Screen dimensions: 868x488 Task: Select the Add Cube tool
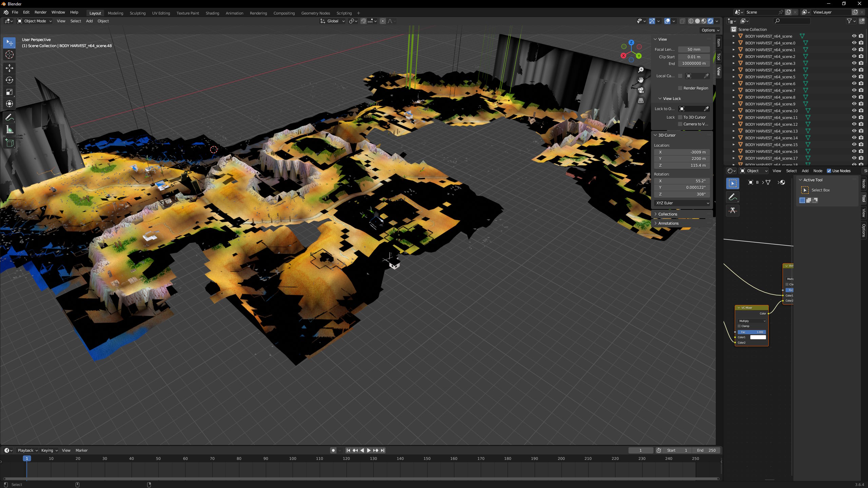pyautogui.click(x=9, y=143)
